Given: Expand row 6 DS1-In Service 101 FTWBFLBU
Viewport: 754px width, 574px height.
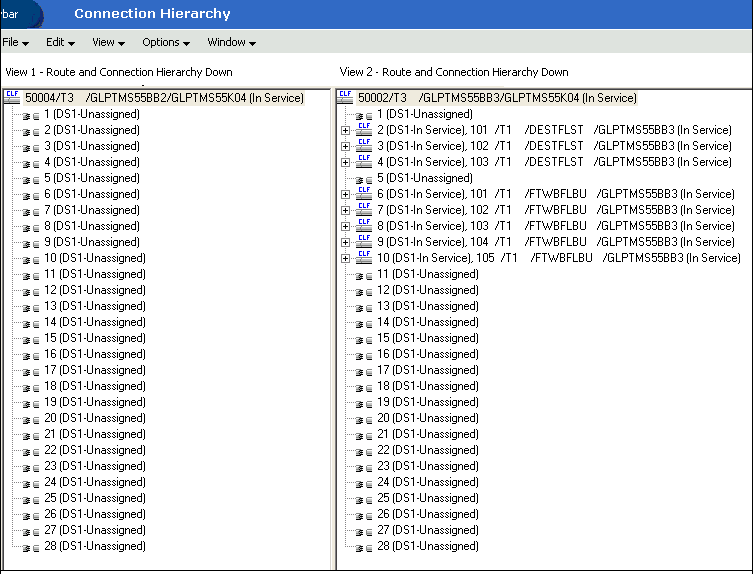Looking at the screenshot, I should pos(345,194).
